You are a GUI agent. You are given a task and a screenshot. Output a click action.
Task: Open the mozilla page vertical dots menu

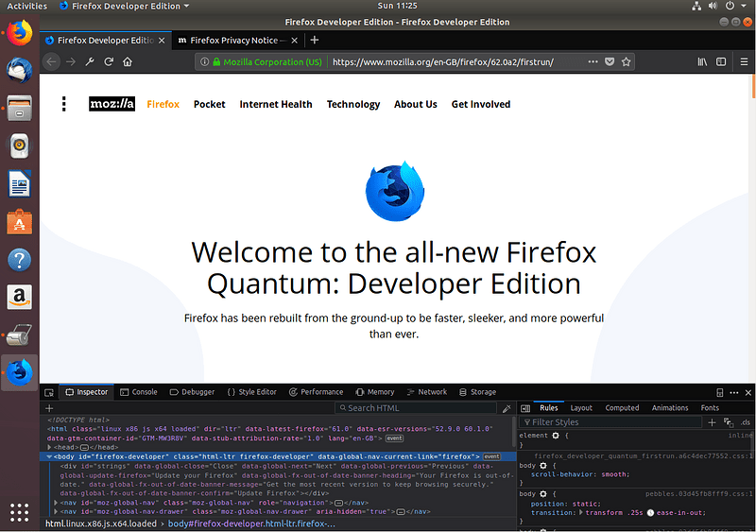63,104
